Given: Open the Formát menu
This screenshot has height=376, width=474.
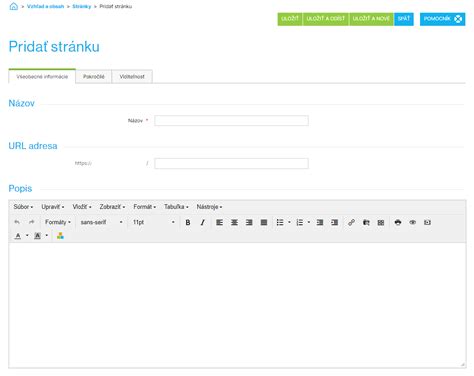Looking at the screenshot, I should click(x=144, y=207).
